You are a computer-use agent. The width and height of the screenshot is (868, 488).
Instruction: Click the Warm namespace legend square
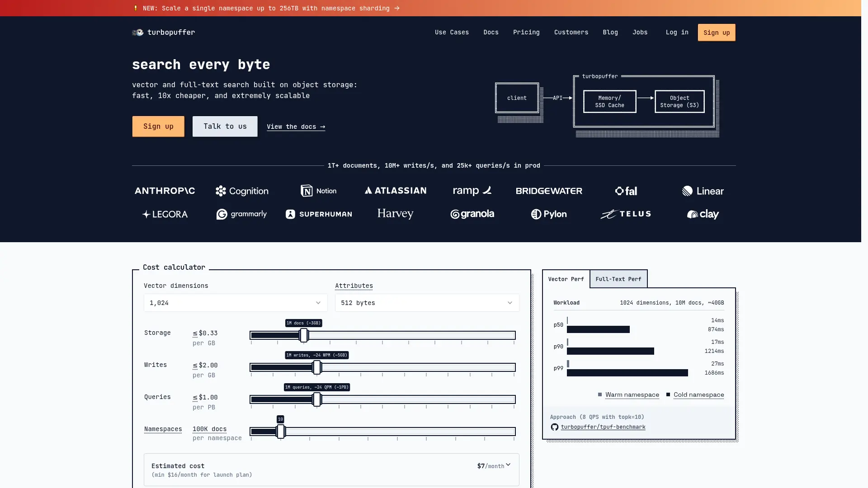[x=600, y=394]
